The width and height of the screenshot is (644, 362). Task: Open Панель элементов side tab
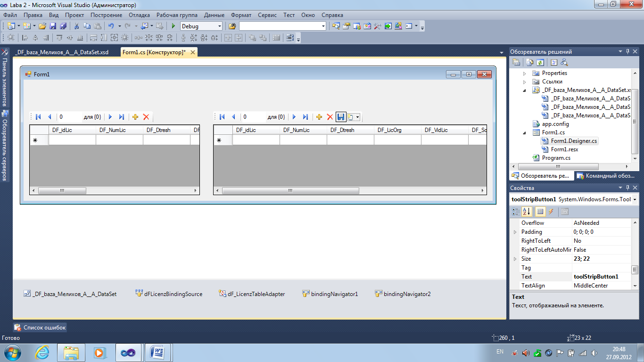point(5,78)
